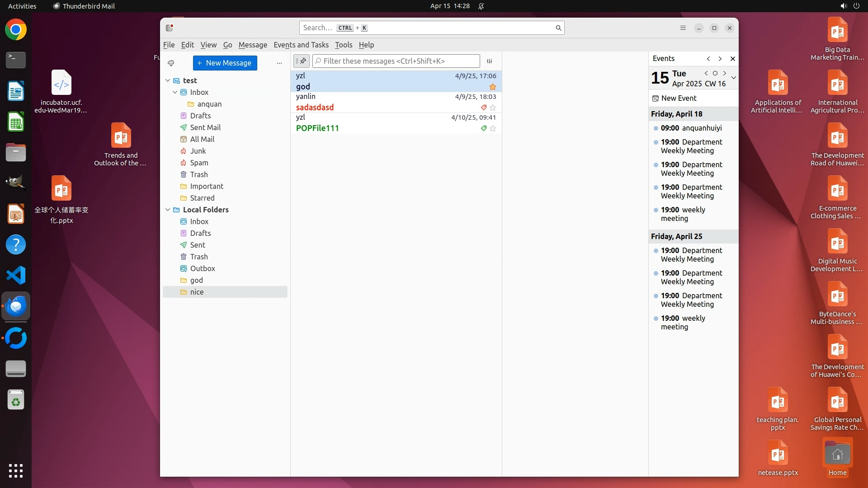Collapse the test account tree
The image size is (868, 488).
[168, 80]
